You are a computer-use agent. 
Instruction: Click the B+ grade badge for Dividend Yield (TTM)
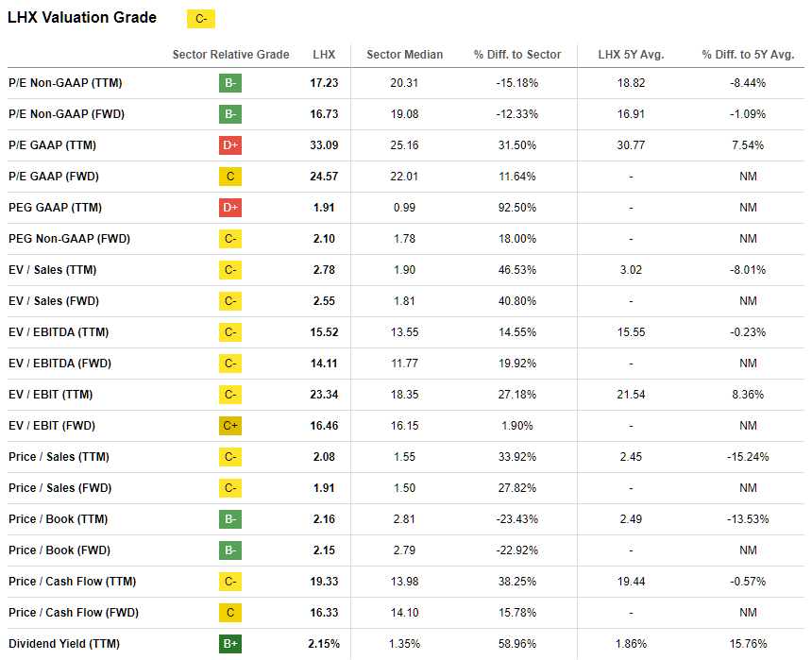(230, 644)
